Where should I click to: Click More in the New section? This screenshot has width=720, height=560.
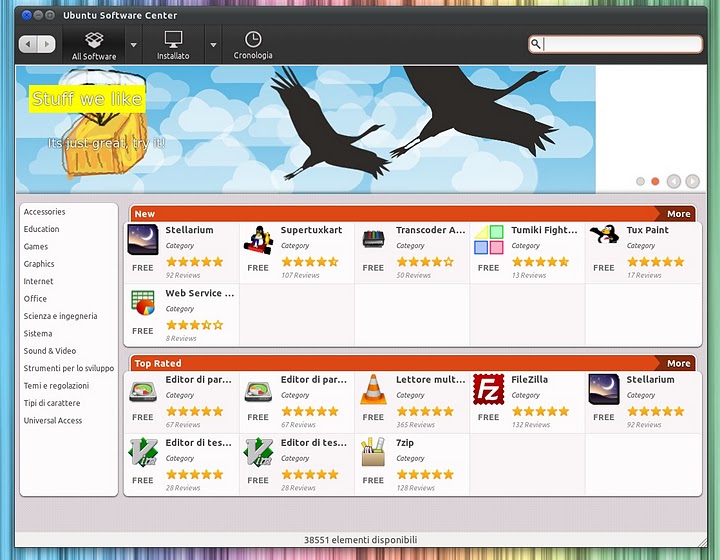point(679,214)
